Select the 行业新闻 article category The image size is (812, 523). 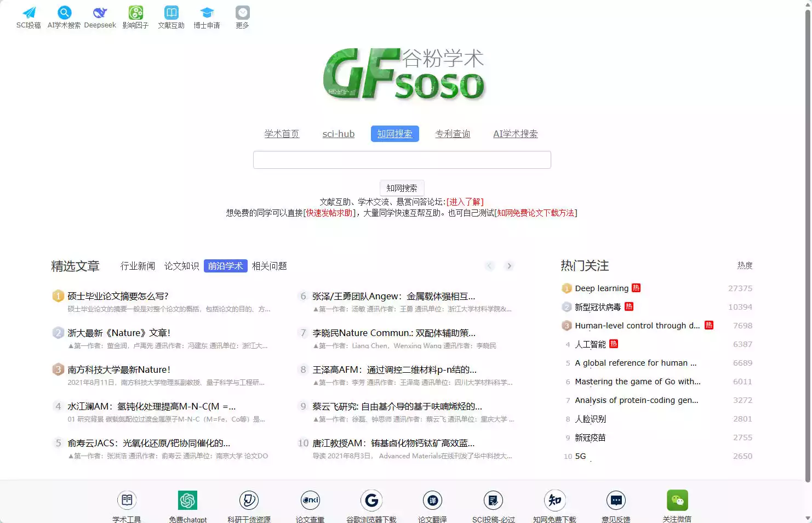pos(138,266)
